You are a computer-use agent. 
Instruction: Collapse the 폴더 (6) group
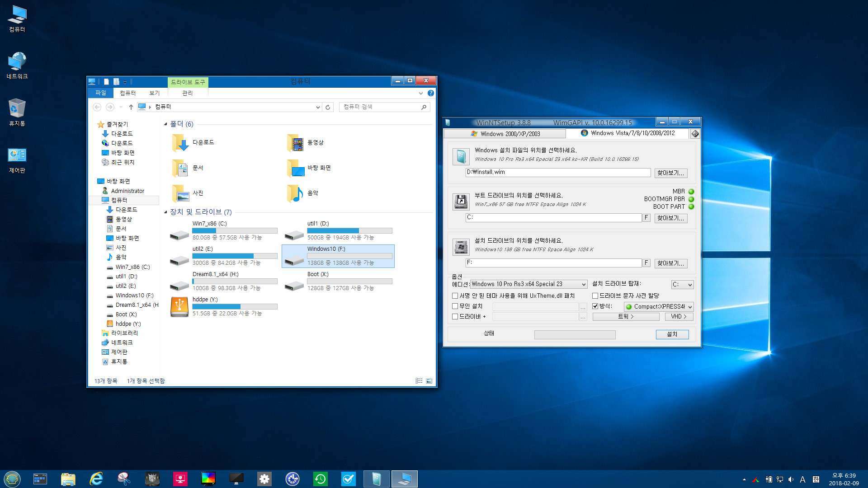tap(165, 124)
